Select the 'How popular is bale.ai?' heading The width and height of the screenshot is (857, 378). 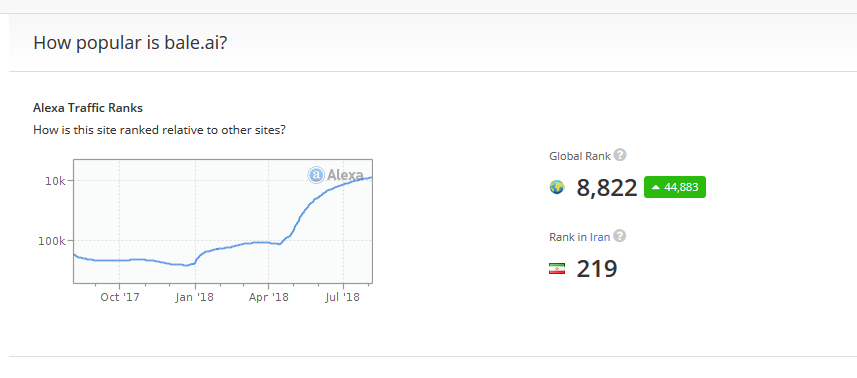click(x=130, y=43)
